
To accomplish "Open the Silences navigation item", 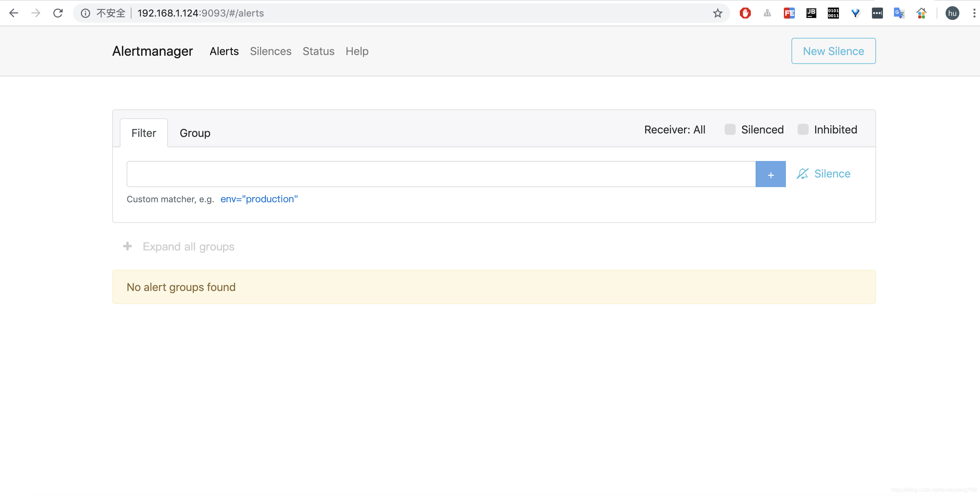I will point(270,51).
